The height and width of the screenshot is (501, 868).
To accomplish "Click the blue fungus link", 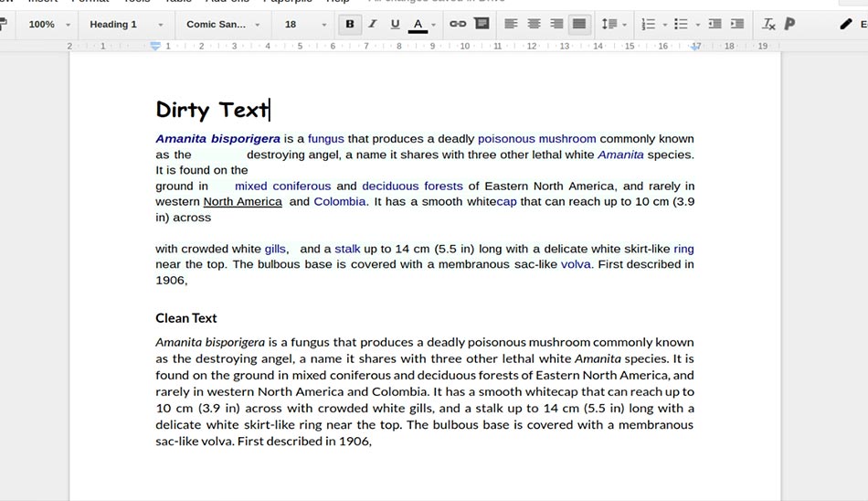I will coord(325,139).
